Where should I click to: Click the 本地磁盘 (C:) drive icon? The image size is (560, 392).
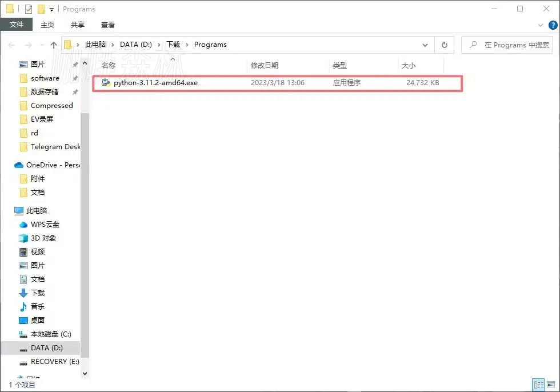[23, 334]
